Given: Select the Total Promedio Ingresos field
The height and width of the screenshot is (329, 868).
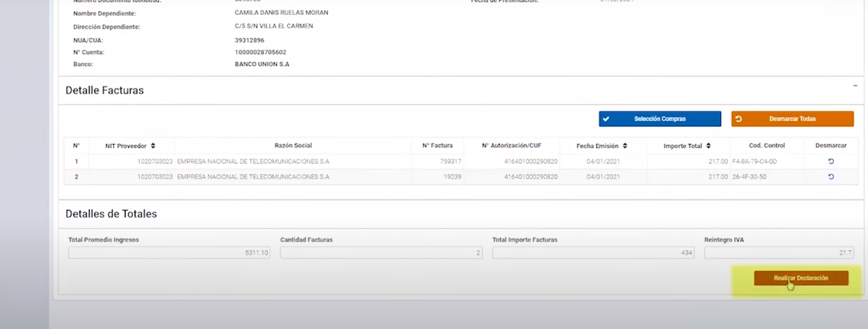Looking at the screenshot, I should (169, 253).
